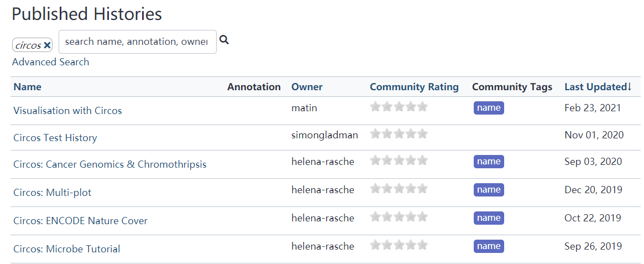Image resolution: width=644 pixels, height=264 pixels.
Task: Click the name tag on Circos: Multi-plot row
Action: coord(489,190)
